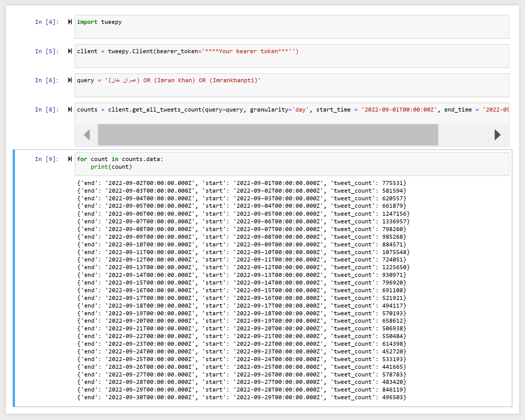Click the tweet_count value 581594

(392, 191)
